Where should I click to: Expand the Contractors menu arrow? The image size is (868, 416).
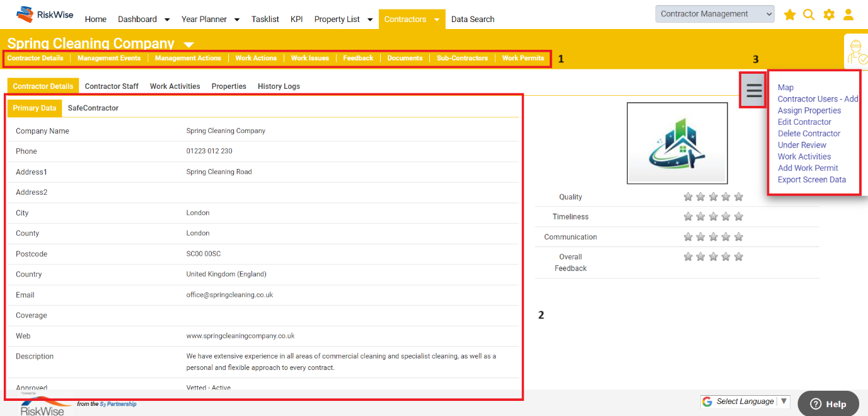(436, 20)
